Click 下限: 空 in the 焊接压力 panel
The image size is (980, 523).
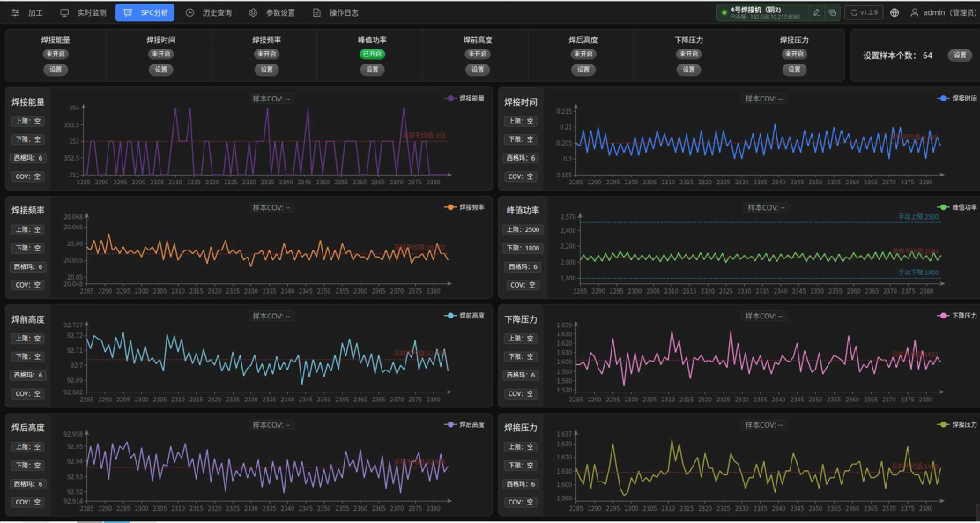click(x=521, y=466)
